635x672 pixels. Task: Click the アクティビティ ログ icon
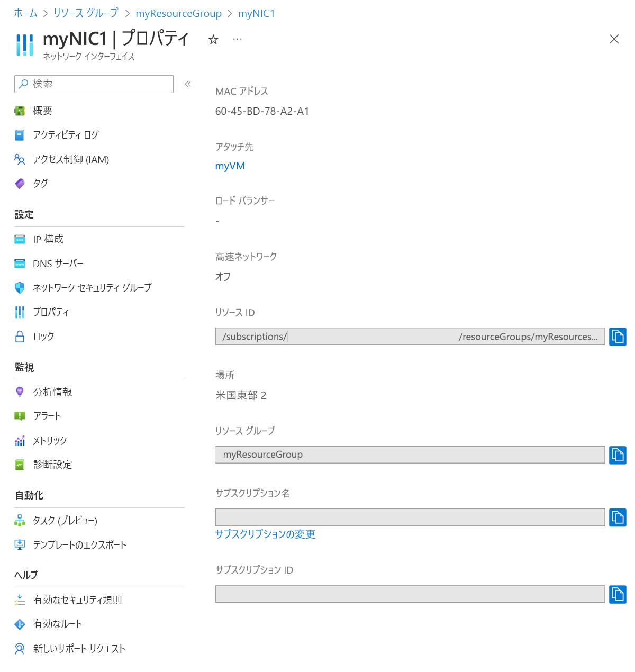pyautogui.click(x=20, y=135)
